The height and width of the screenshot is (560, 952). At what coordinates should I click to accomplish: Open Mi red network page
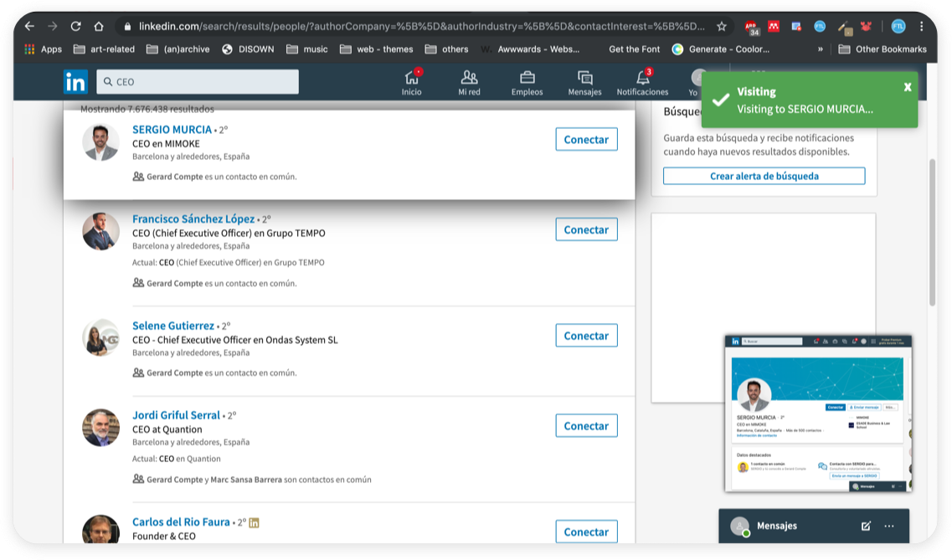tap(470, 83)
